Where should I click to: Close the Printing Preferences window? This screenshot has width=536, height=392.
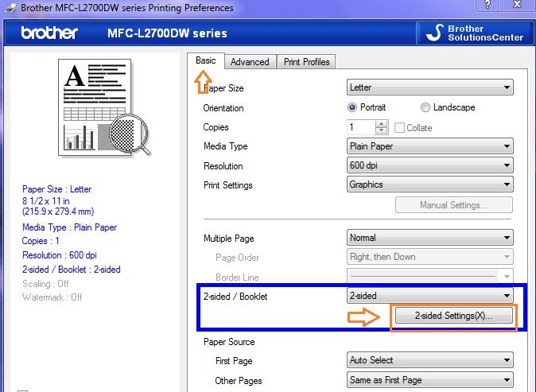[x=518, y=5]
